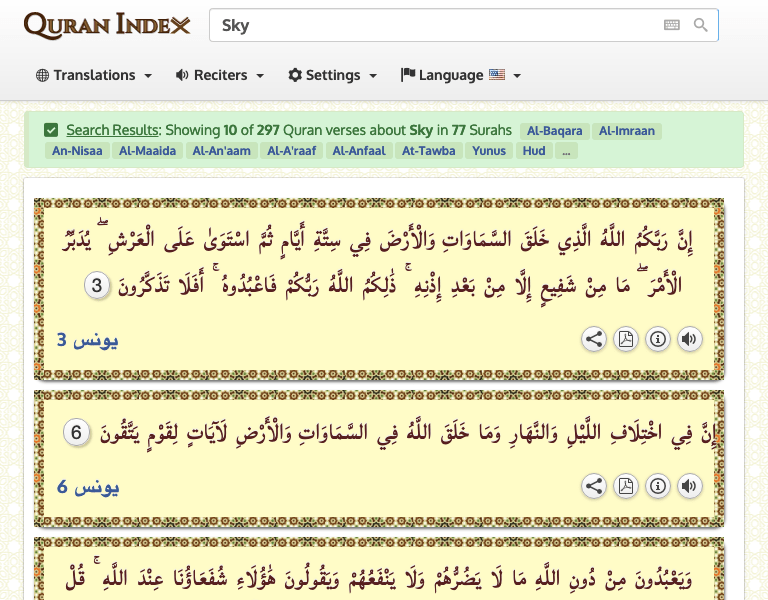The image size is (768, 600).
Task: Open the Translations dropdown
Action: pyautogui.click(x=94, y=75)
